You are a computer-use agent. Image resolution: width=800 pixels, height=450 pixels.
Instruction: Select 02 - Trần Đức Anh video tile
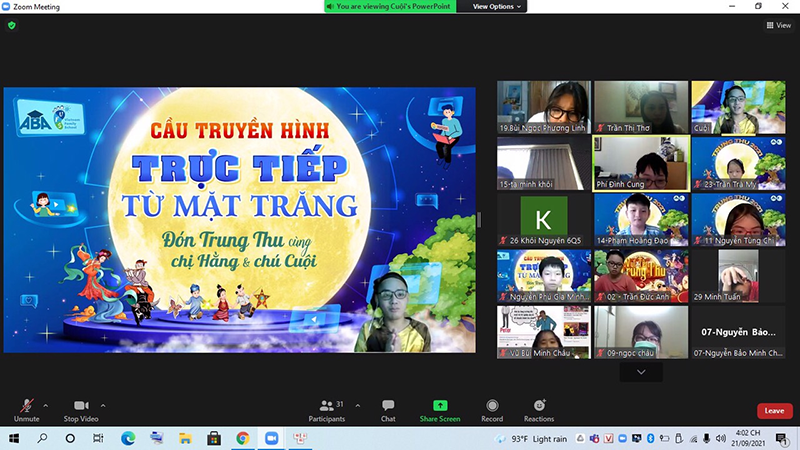coord(641,276)
